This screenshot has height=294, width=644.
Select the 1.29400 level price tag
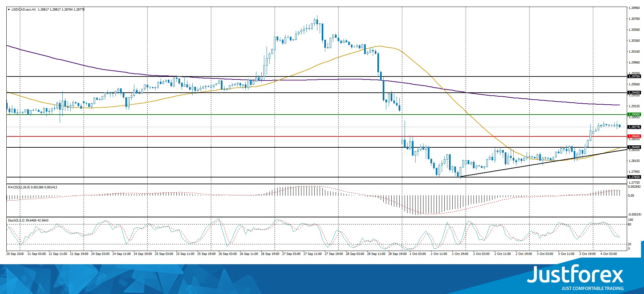(x=634, y=93)
